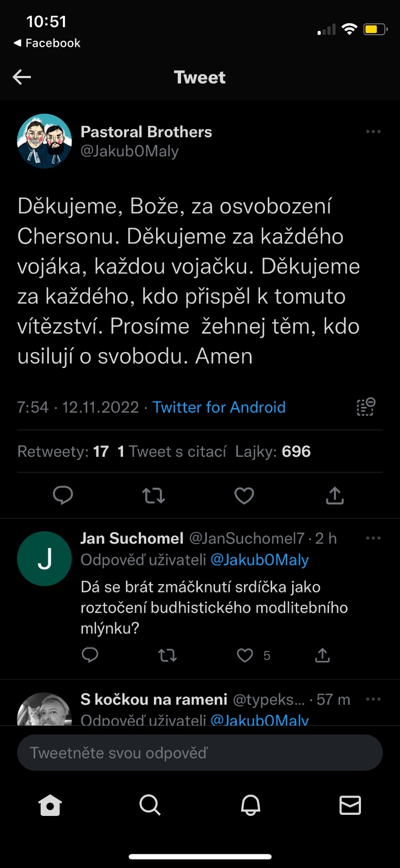The width and height of the screenshot is (400, 868).
Task: Like Jan Suchomel's reply
Action: click(245, 655)
